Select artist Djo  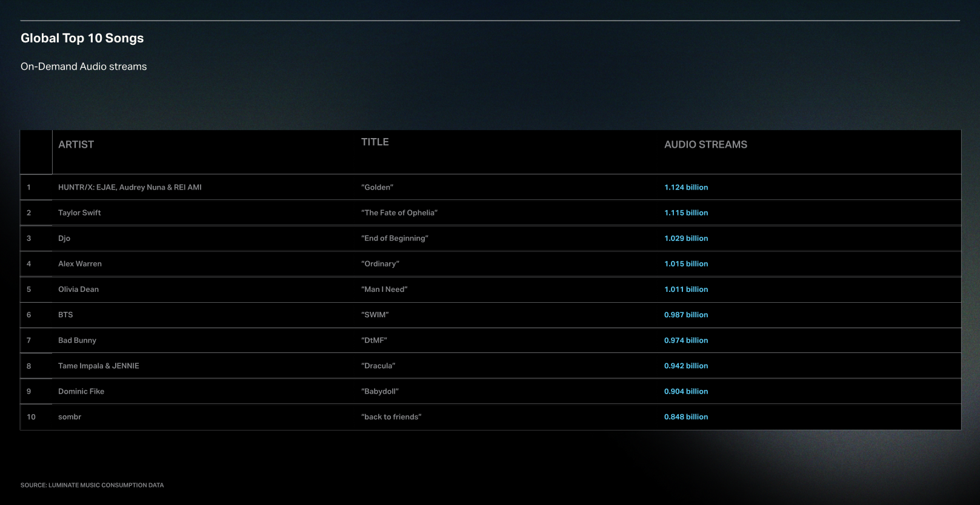coord(64,238)
